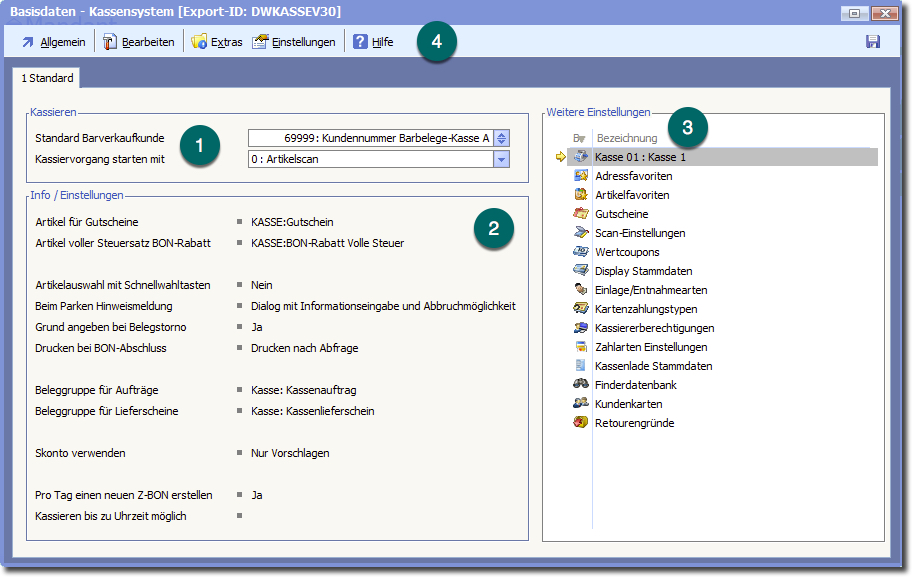Image resolution: width=912 pixels, height=577 pixels.
Task: Click the Standard Barverkaufkunde input field
Action: point(370,139)
